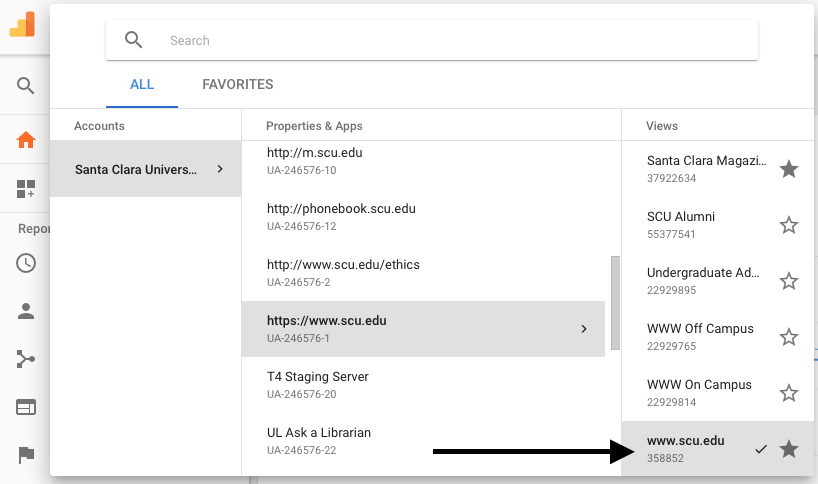Open Acquisition reports icon in sidebar
Screen dimensions: 818x484
point(25,358)
